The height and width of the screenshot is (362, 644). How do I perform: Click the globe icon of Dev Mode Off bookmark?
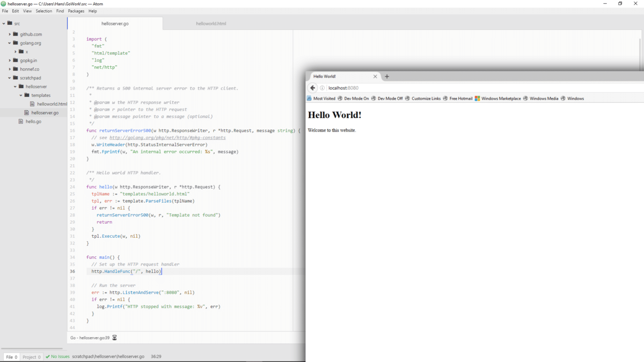tap(374, 98)
